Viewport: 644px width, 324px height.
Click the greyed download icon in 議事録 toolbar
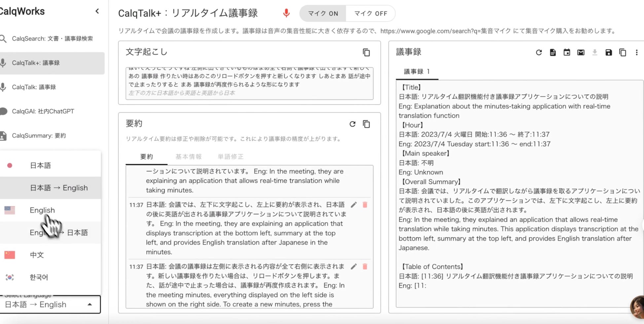click(594, 52)
